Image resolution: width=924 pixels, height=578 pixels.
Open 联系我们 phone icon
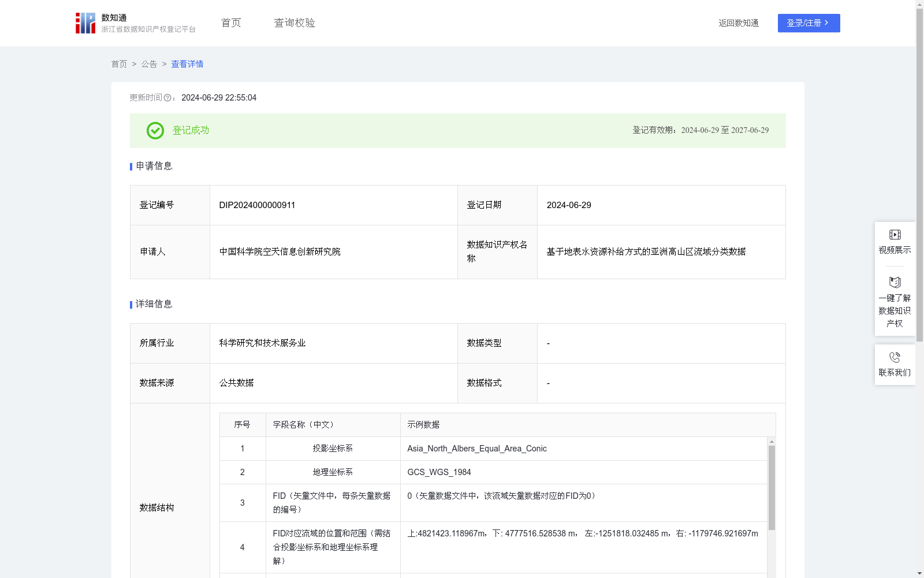pos(895,357)
